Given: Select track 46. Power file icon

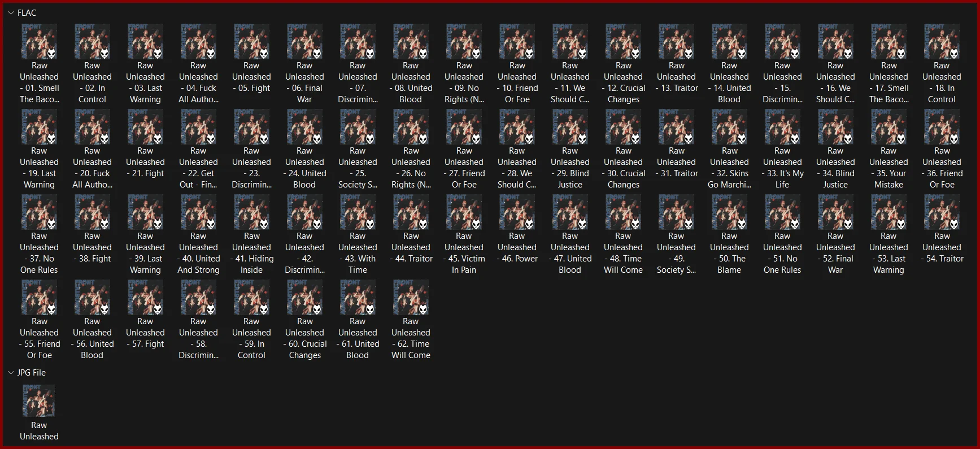Looking at the screenshot, I should click(517, 212).
